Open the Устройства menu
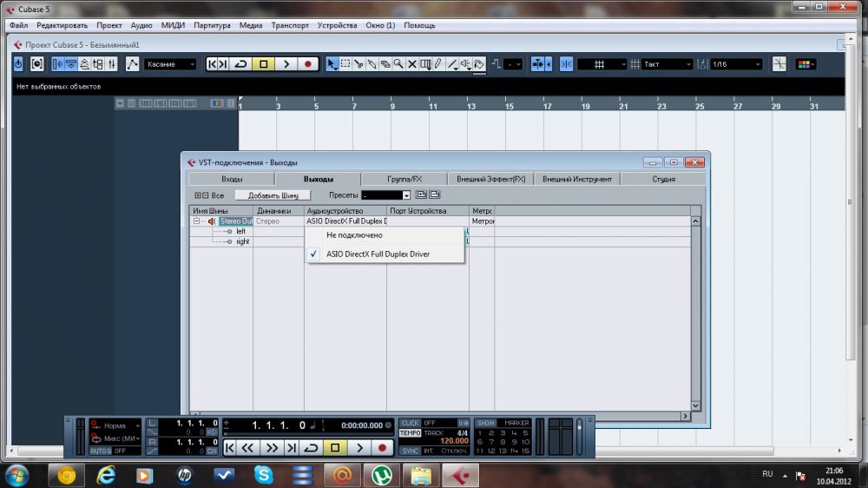The image size is (868, 488). [337, 25]
